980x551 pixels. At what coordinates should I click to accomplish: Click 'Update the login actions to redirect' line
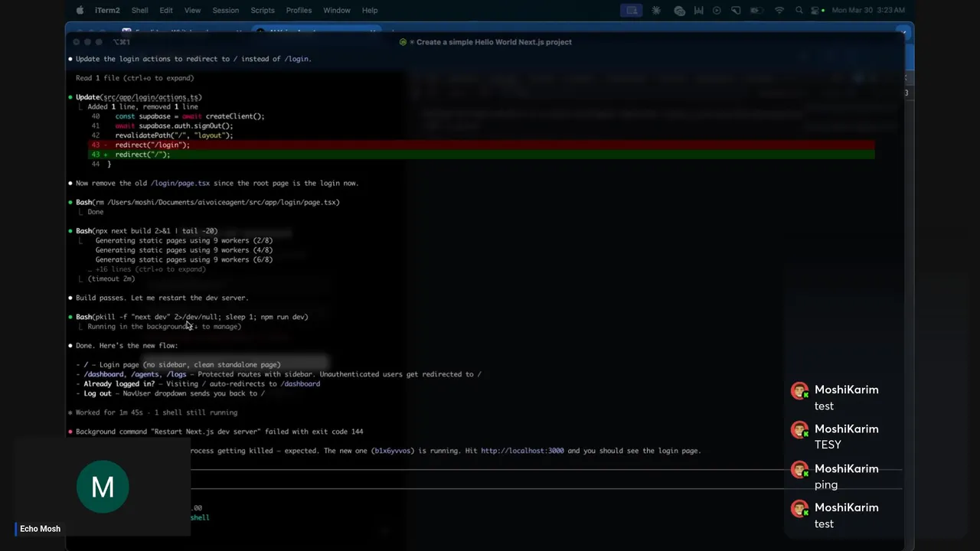194,59
